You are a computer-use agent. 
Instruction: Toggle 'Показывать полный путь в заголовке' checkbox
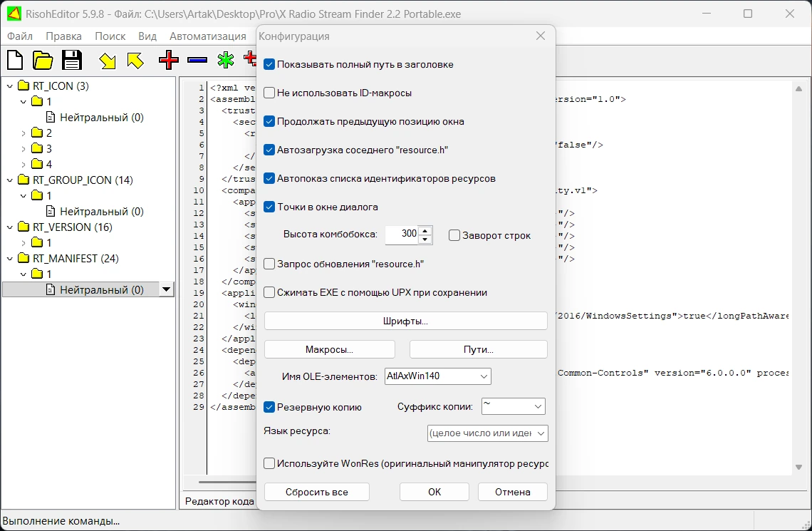coord(269,64)
